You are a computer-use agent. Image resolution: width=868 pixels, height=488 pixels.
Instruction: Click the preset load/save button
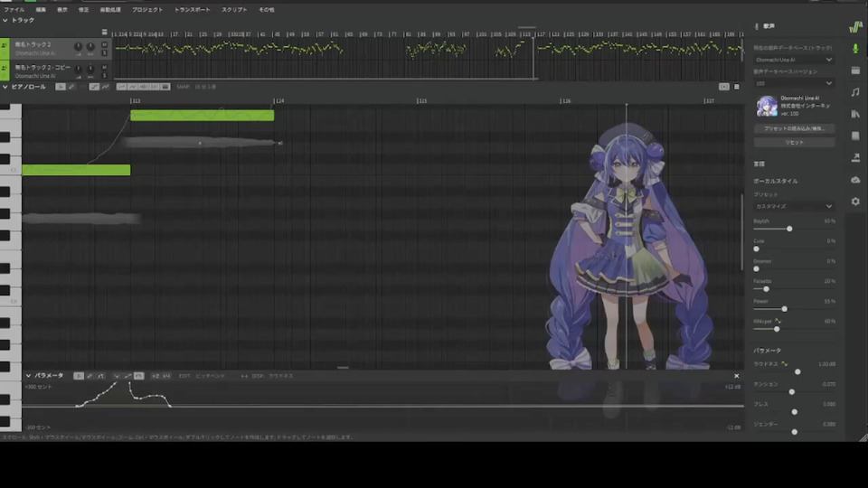[x=794, y=128]
